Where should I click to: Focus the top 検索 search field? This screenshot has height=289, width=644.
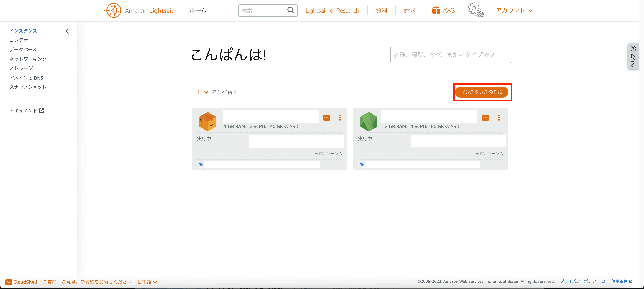[x=268, y=11]
